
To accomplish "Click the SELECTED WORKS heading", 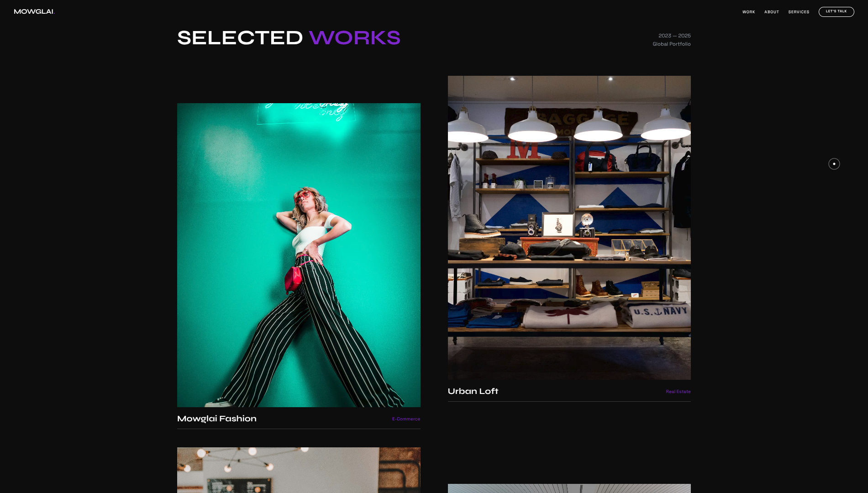I will pyautogui.click(x=289, y=38).
